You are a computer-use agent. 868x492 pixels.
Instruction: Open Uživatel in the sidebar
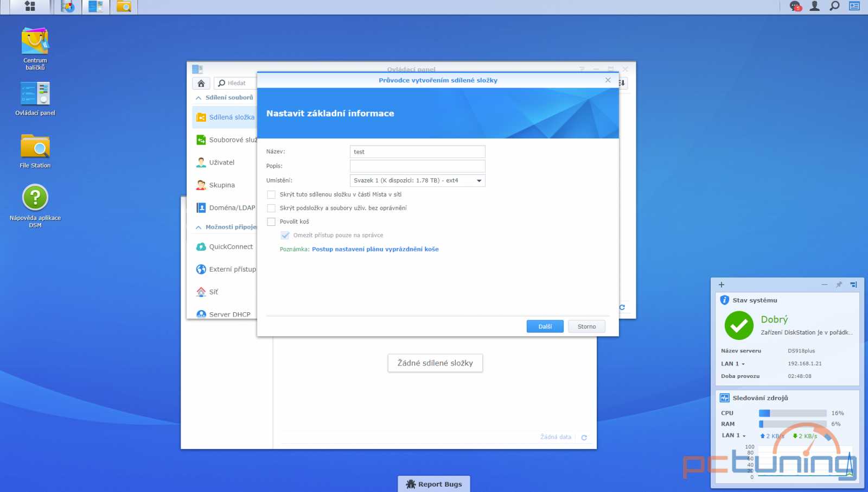[225, 162]
